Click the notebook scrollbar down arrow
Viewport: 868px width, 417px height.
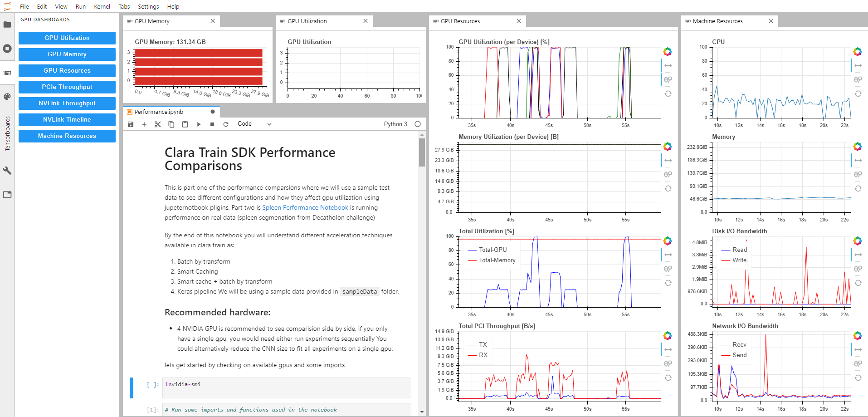[422, 412]
